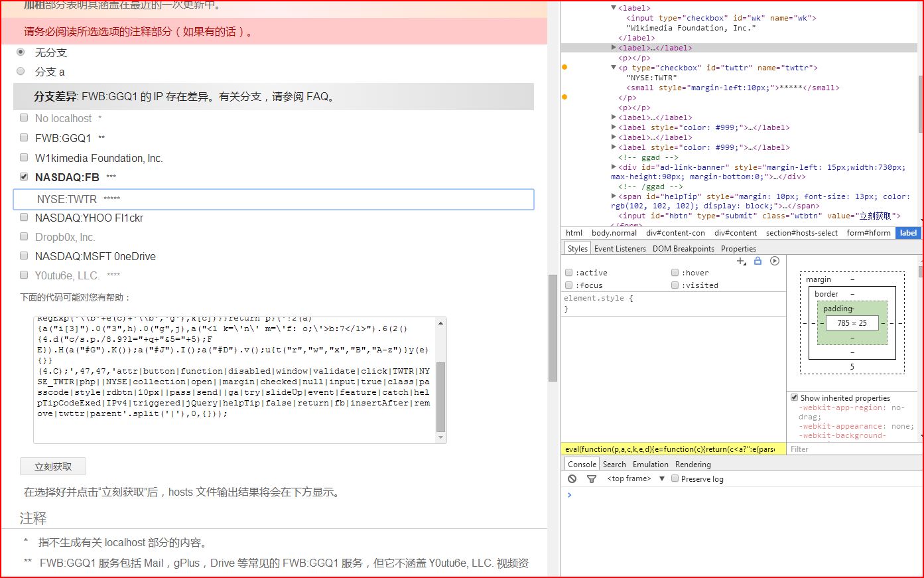924x578 pixels.
Task: Toggle the :active pseudo-state checkbox
Action: pyautogui.click(x=568, y=272)
